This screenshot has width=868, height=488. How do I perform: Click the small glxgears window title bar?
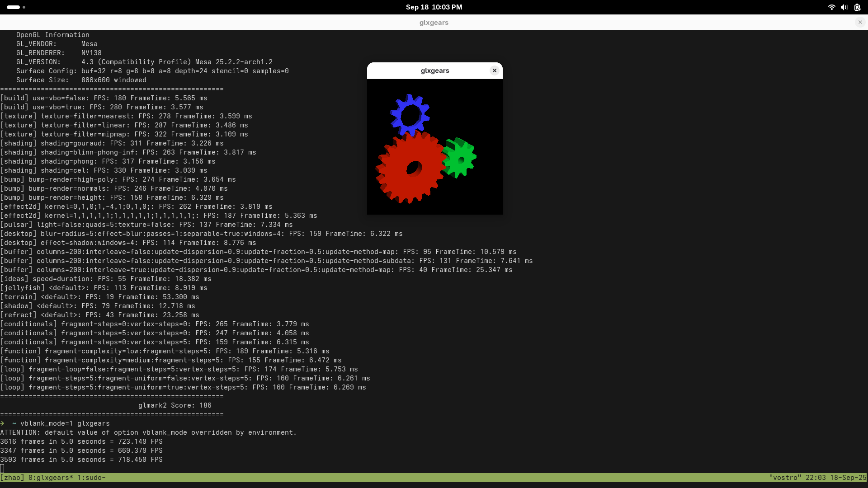point(434,70)
